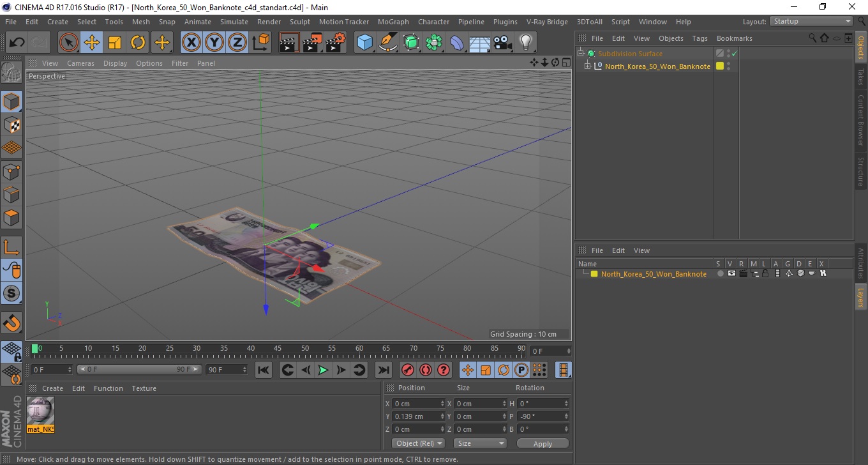Screen dimensions: 868x465
Task: Open the deformer Bend icon
Action: coord(457,43)
